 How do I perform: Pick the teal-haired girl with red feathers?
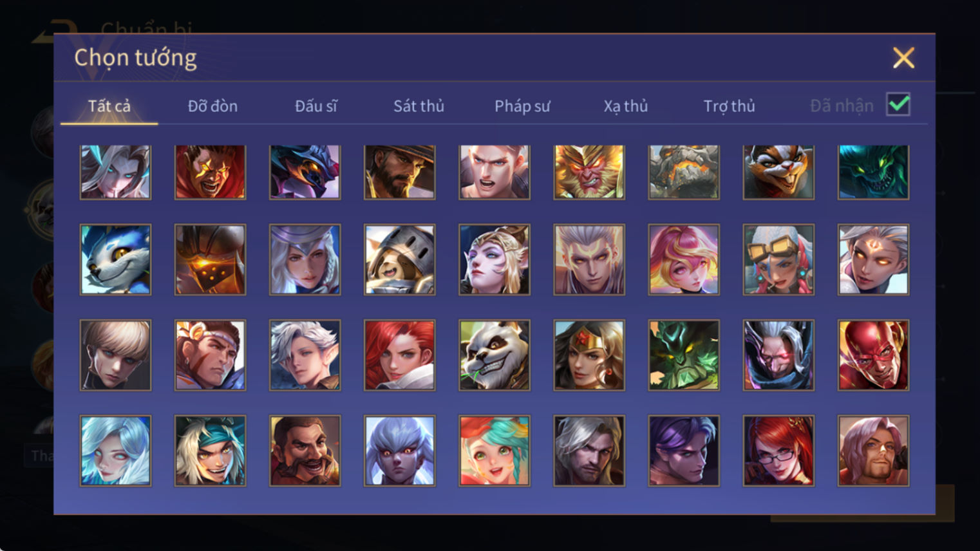pyautogui.click(x=495, y=450)
